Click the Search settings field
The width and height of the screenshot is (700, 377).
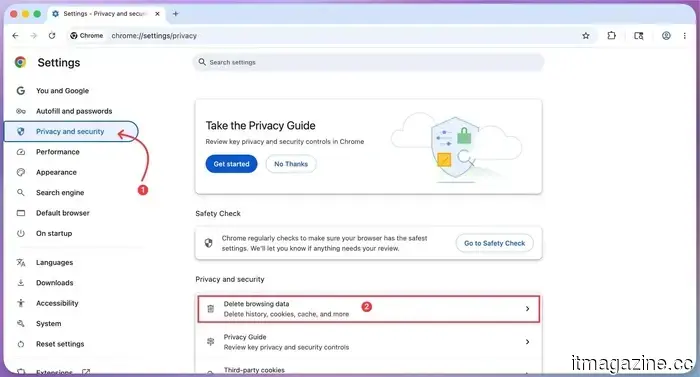click(x=369, y=62)
